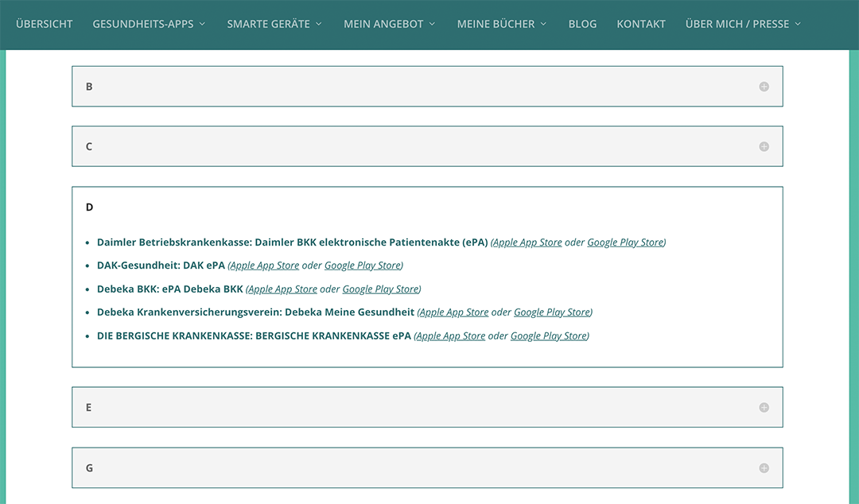Open Bergische Krankenkasse Google Play Store link

(x=548, y=335)
